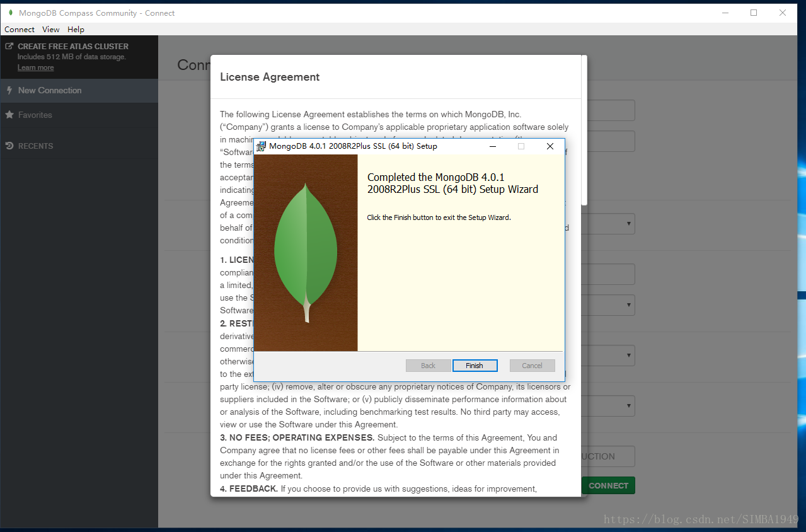Click the installer icon in Setup dialog title bar

click(x=261, y=146)
